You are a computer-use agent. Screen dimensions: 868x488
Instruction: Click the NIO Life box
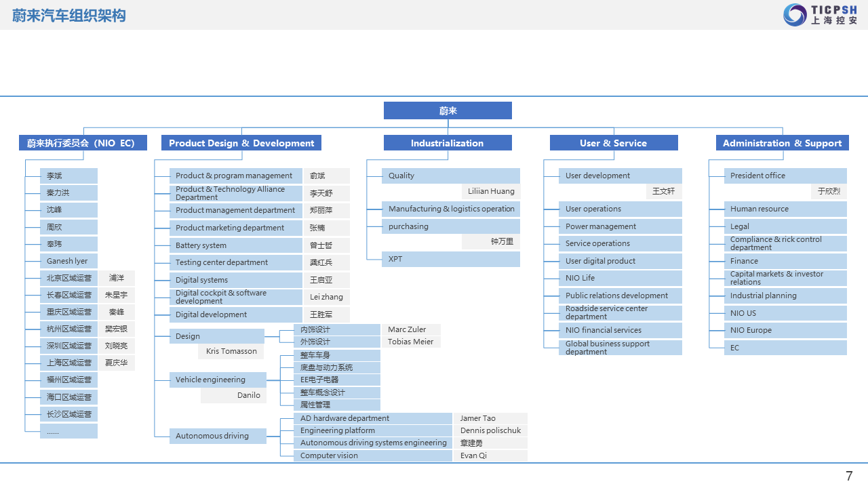click(619, 278)
